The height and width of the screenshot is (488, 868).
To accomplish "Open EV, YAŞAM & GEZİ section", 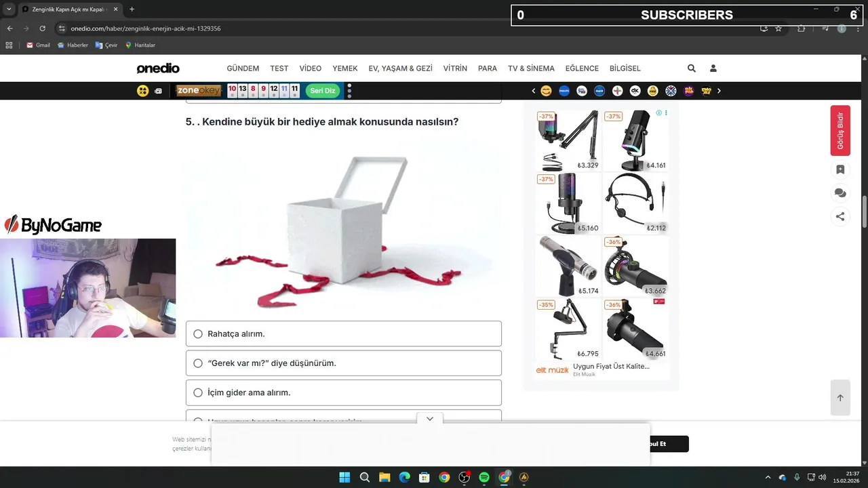I will 400,68.
